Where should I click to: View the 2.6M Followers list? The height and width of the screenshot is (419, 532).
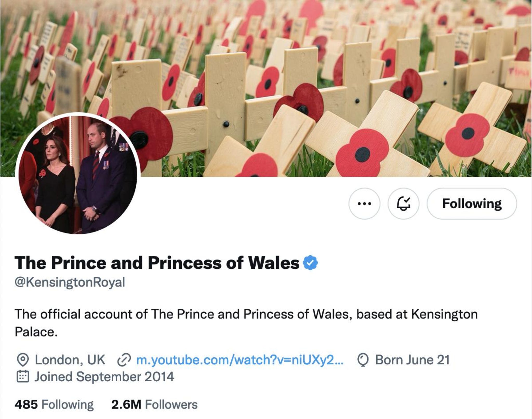click(x=154, y=404)
